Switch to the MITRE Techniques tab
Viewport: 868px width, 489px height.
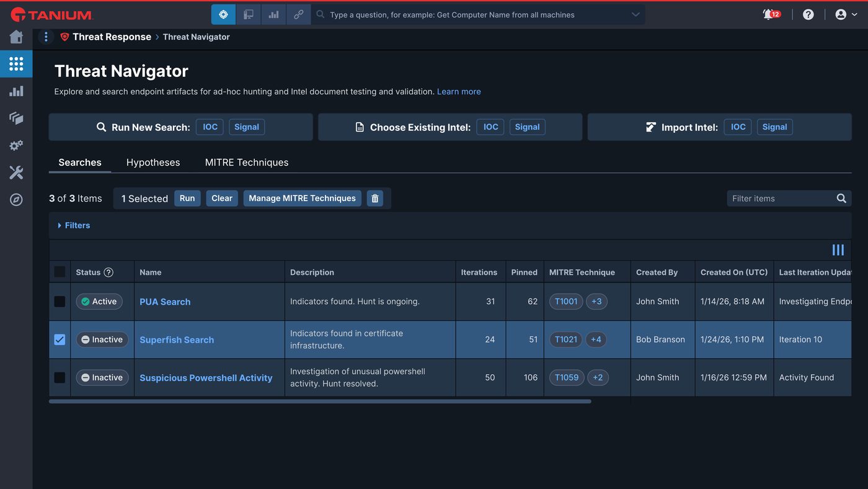[x=247, y=162]
